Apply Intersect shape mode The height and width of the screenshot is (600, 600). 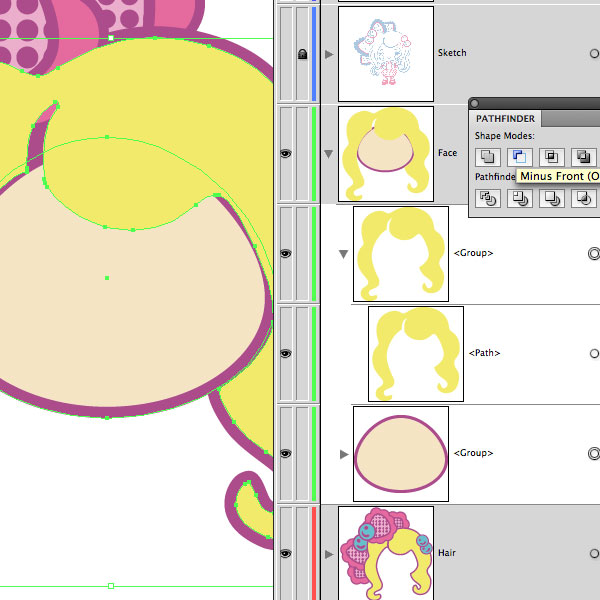(551, 157)
